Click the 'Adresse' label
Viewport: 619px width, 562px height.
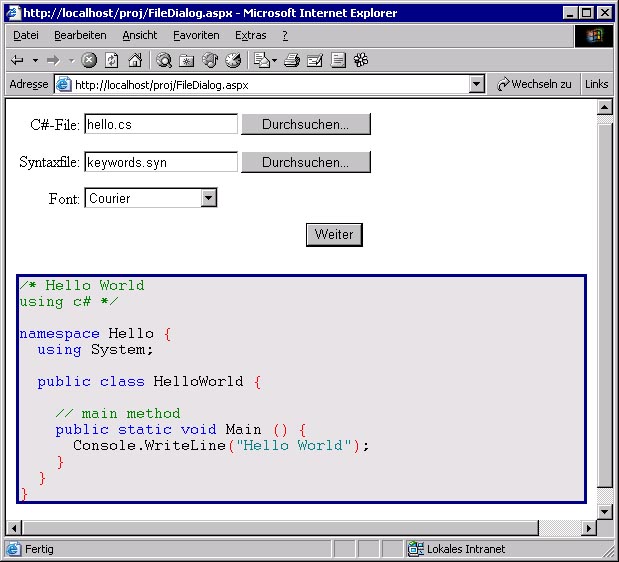click(28, 84)
